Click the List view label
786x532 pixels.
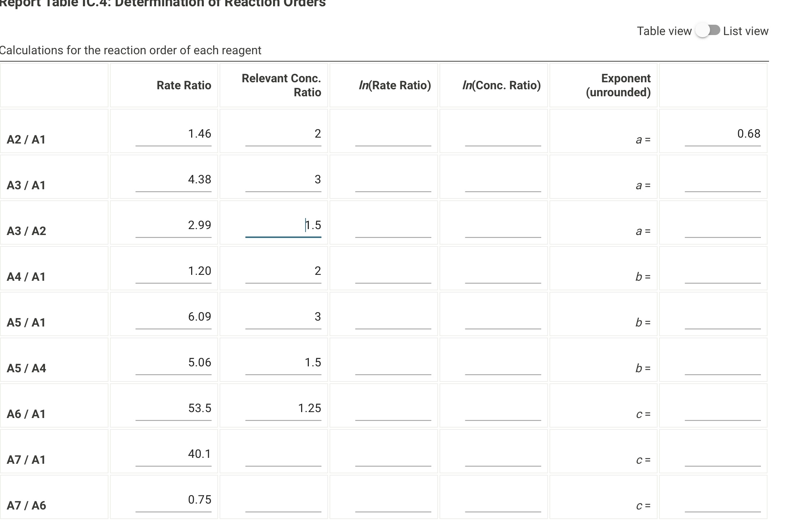[x=745, y=31]
